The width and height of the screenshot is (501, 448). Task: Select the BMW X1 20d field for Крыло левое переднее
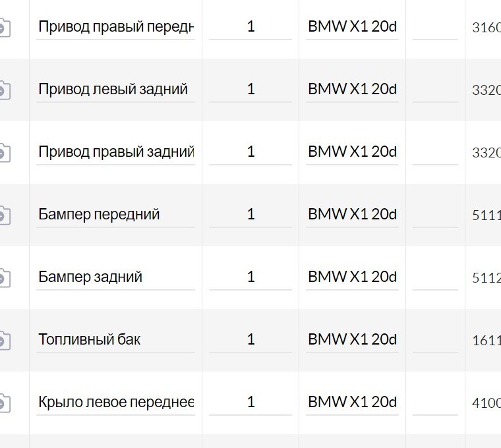tap(352, 403)
